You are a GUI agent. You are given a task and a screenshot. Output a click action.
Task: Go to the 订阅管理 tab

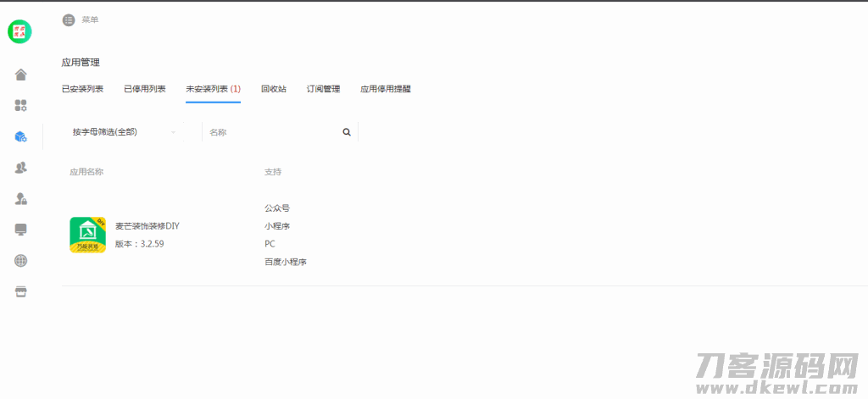point(323,89)
